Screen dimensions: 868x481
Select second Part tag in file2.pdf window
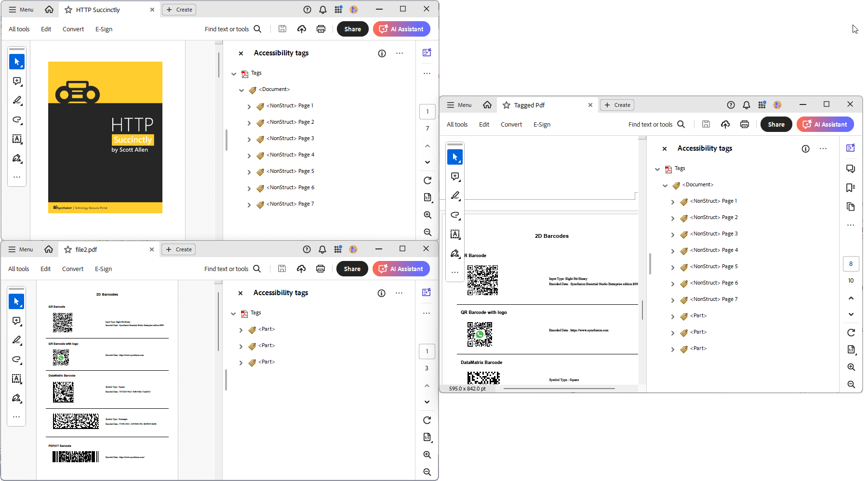267,345
